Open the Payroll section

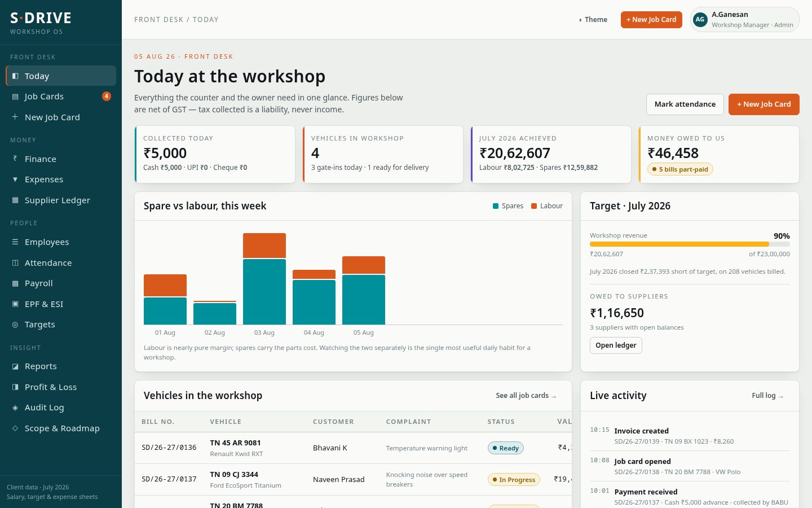click(x=61, y=283)
